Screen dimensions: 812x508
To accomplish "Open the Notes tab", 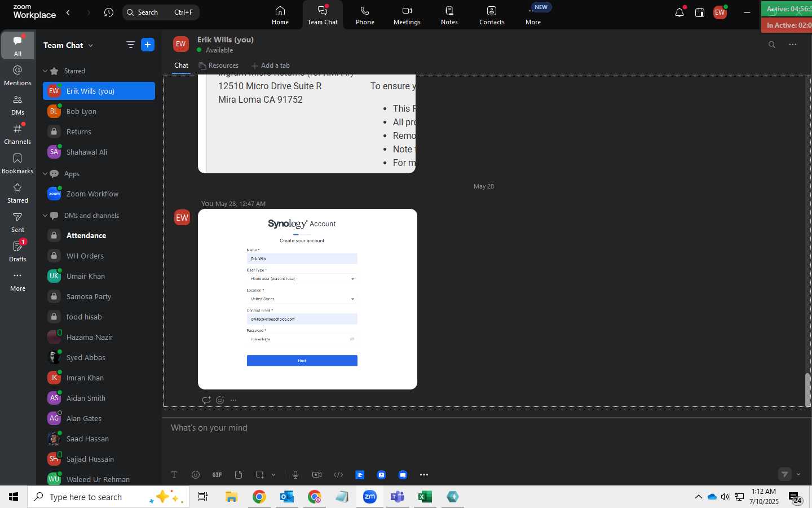I will pos(449,15).
